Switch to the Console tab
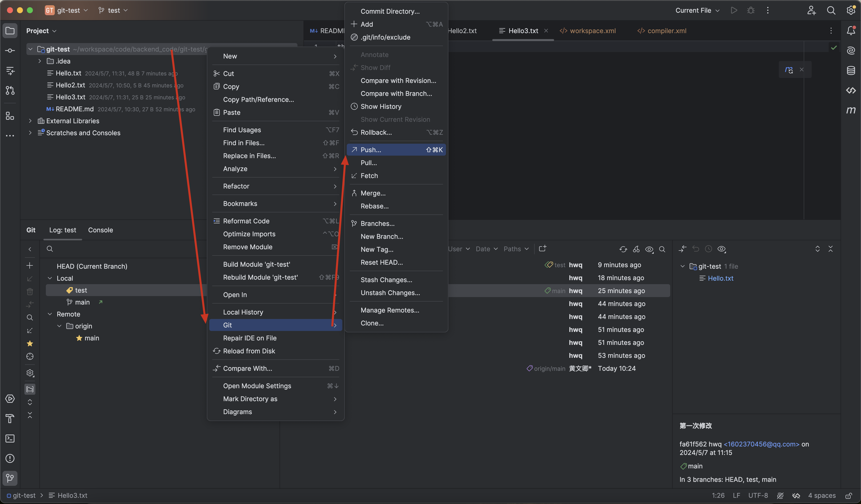The width and height of the screenshot is (861, 504). coord(100,230)
